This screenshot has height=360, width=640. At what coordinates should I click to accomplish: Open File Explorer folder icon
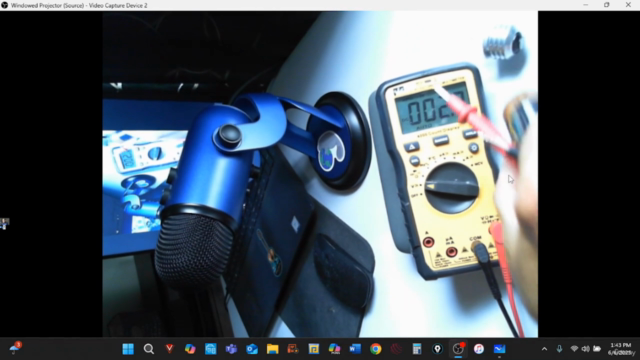273,349
